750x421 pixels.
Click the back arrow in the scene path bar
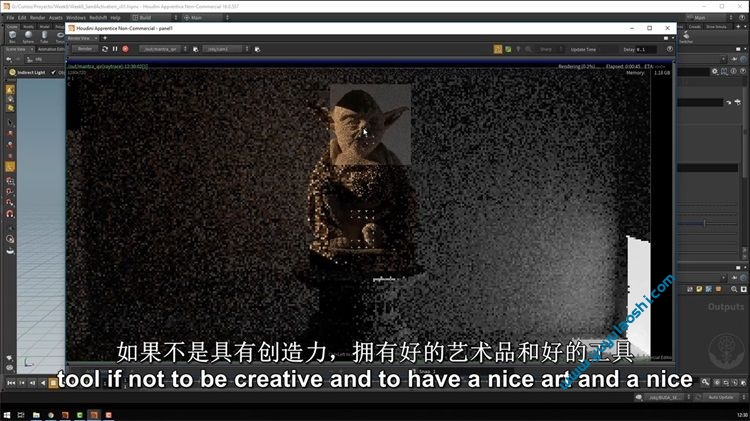[9, 59]
